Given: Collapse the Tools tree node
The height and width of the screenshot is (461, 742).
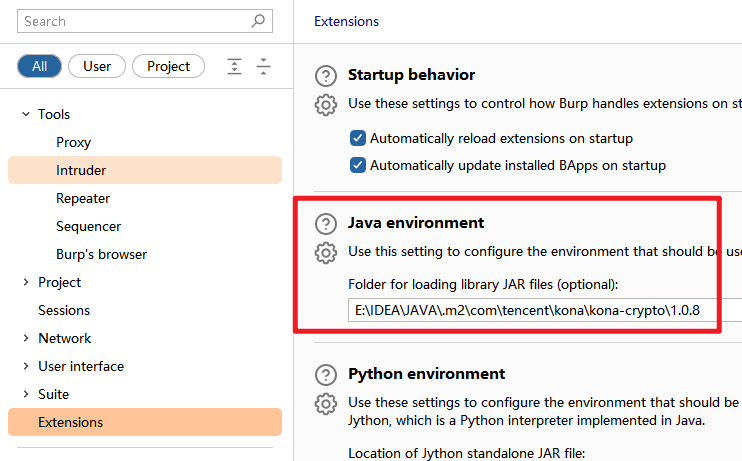Looking at the screenshot, I should (26, 114).
